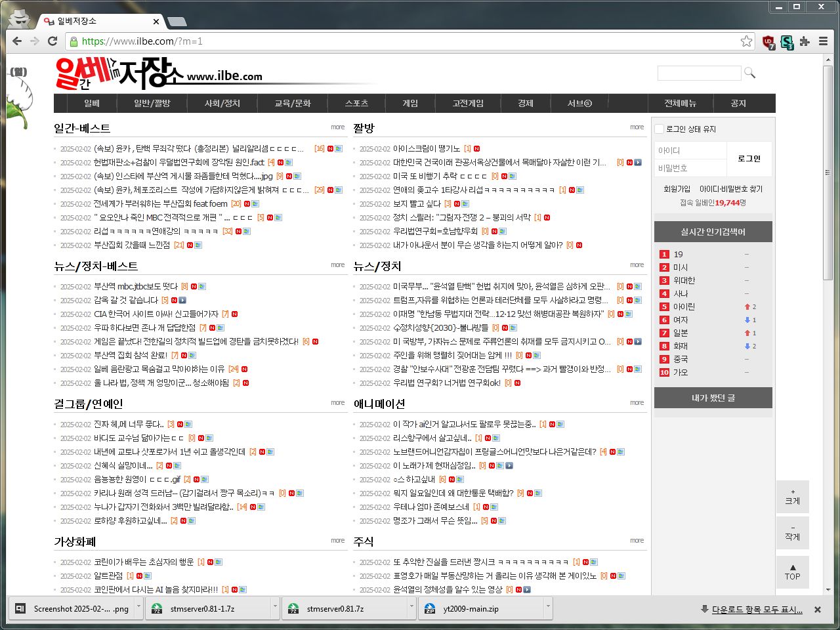Screen dimensions: 840x630
Task: Close the 일베저장소 browser tab
Action: 156,21
